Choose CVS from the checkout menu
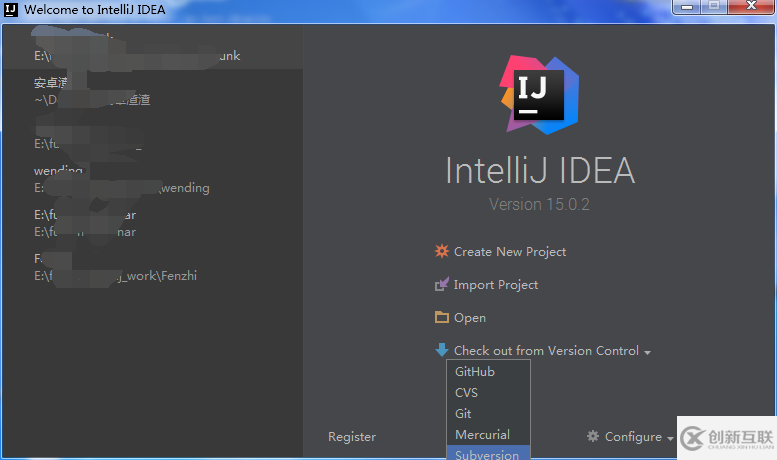This screenshot has width=777, height=460. click(489, 393)
